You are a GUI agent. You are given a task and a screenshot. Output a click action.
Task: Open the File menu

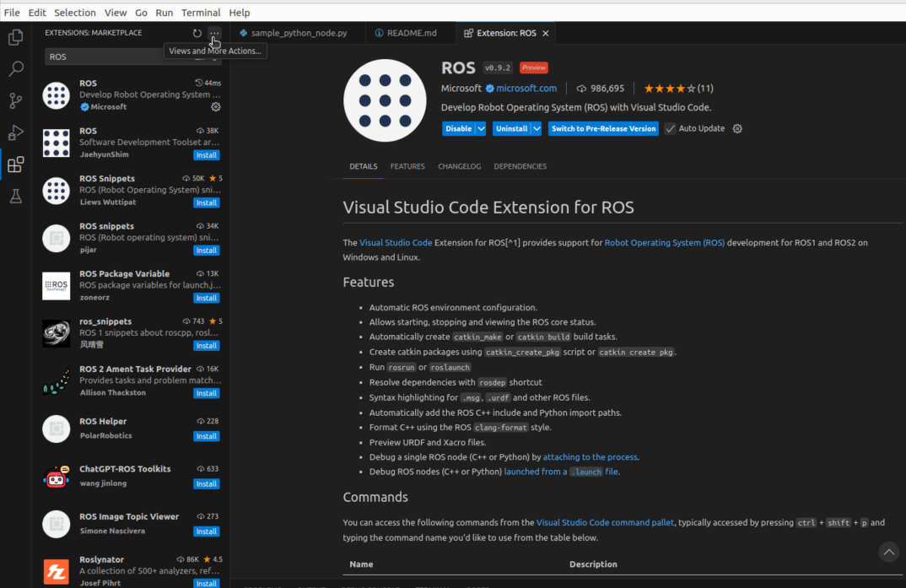(12, 12)
